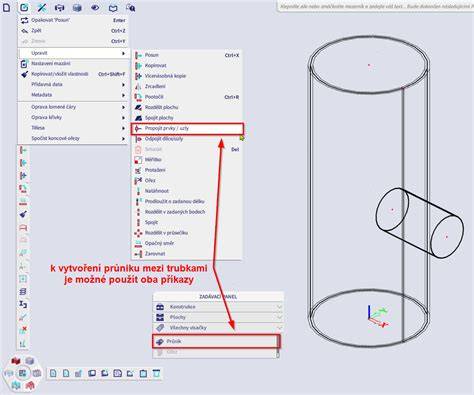Viewport: 474px width, 395px height.
Task: Open the crossed tools icon menu
Action: pos(42,7)
